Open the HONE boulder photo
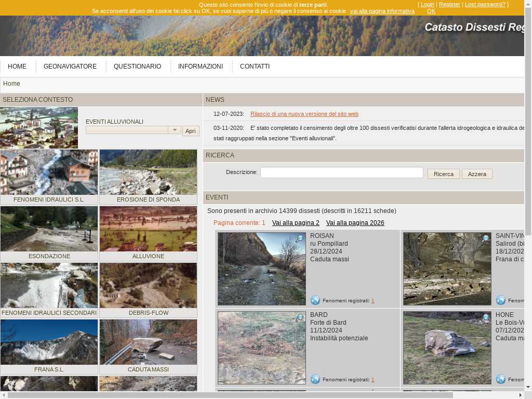This screenshot has width=532, height=399. point(447,348)
